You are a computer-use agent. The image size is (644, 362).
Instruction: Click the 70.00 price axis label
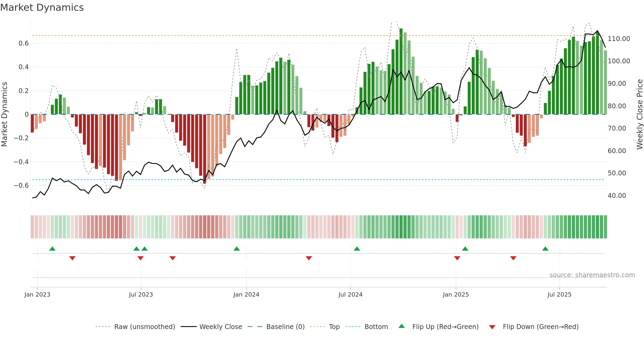tap(617, 128)
